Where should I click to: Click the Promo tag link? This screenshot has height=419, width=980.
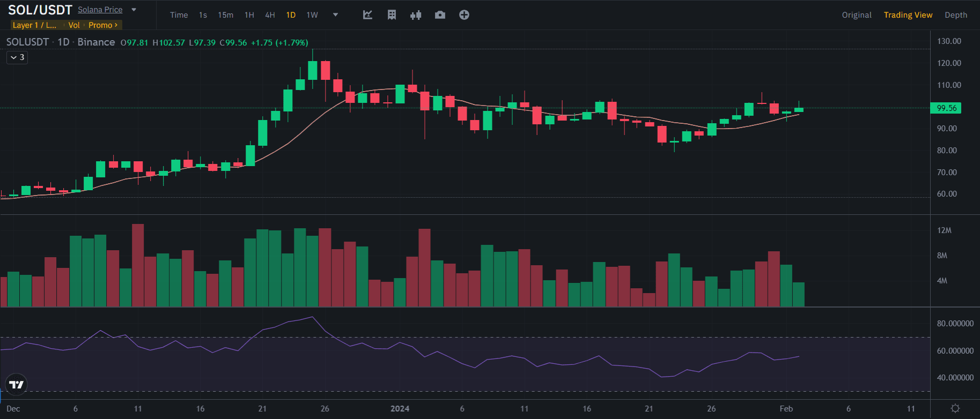[103, 25]
